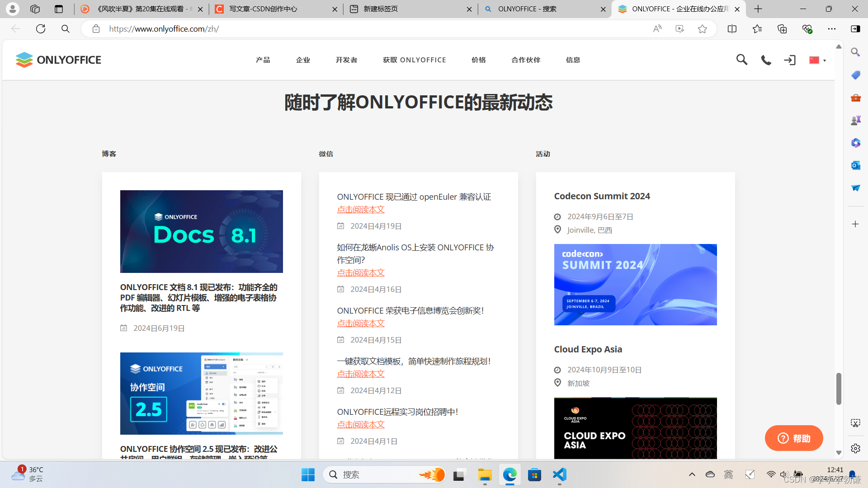Click 点击阅读本文 under 荣获电子信息博览会创新奖
The width and height of the screenshot is (868, 488).
361,324
